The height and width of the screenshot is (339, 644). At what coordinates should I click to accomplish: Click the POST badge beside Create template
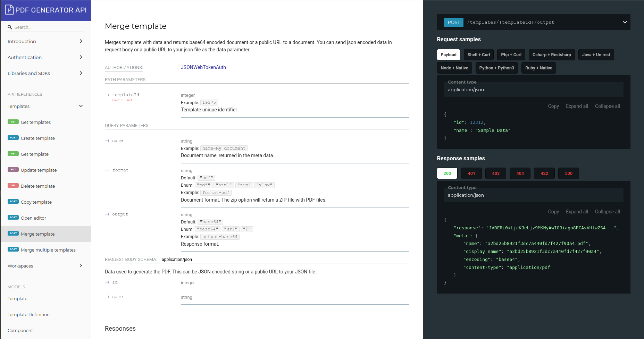[13, 137]
